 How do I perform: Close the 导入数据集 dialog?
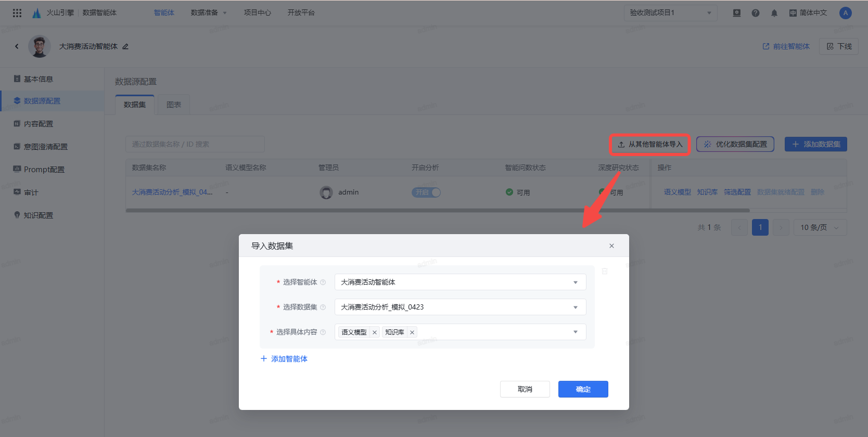(611, 246)
